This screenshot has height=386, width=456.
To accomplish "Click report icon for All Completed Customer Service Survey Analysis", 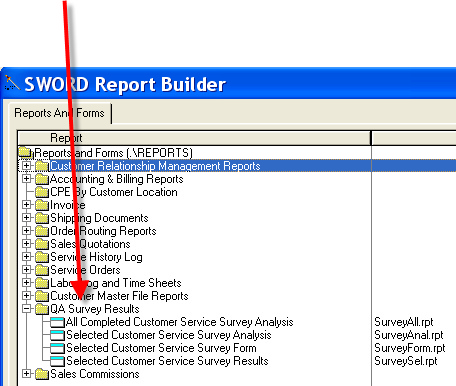I will (x=57, y=322).
